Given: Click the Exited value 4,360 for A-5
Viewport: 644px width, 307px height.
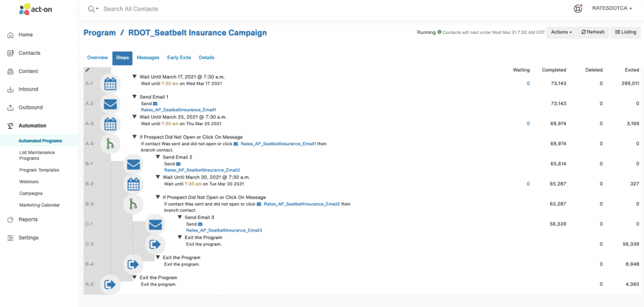Looking at the screenshot, I should point(631,284).
